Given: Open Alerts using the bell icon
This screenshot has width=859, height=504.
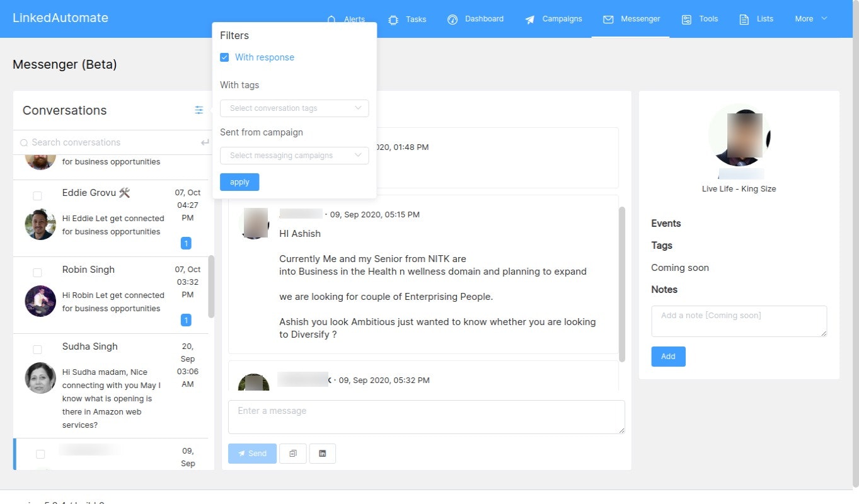Looking at the screenshot, I should pos(333,19).
